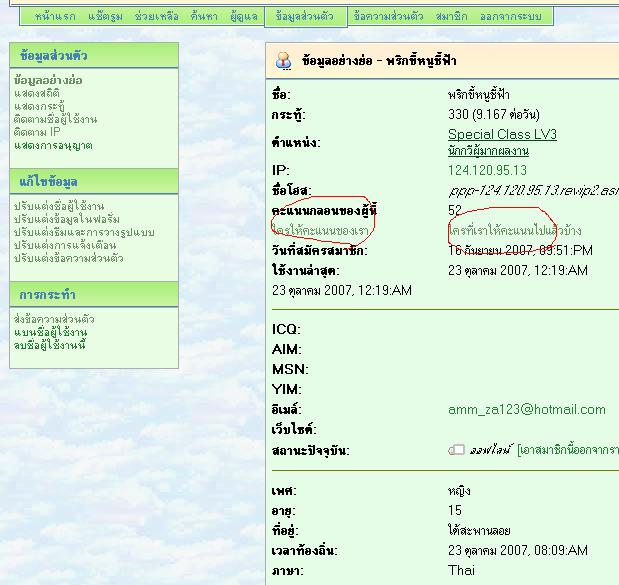Image resolution: width=619 pixels, height=585 pixels.
Task: Open ข้อความส่วนตัว personal messages in menu
Action: tap(389, 17)
